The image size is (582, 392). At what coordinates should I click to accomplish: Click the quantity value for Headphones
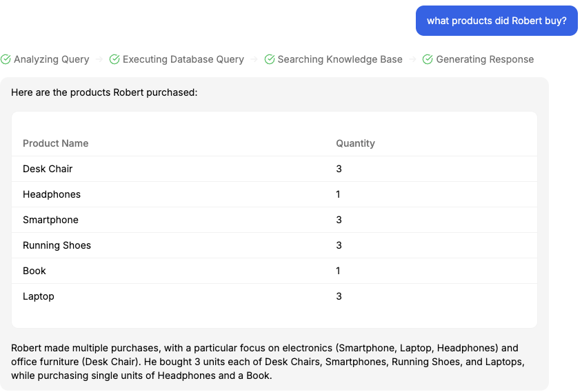(x=339, y=194)
